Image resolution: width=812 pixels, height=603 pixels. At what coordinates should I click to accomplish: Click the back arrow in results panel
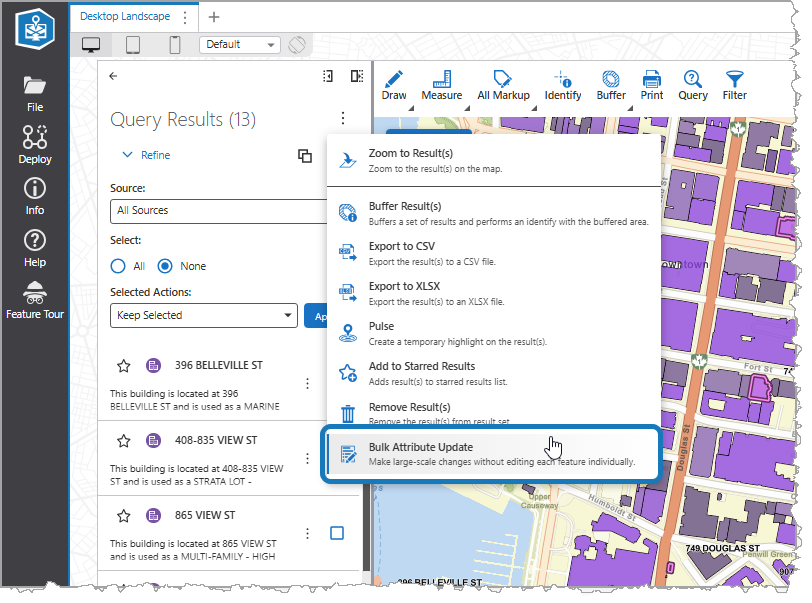(113, 76)
